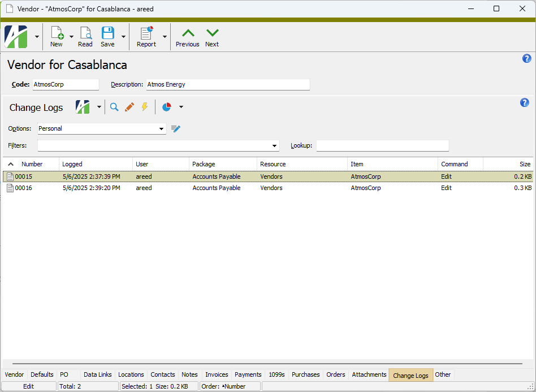The height and width of the screenshot is (392, 536).
Task: Click the lightning bolt Quick icon
Action: (x=145, y=107)
